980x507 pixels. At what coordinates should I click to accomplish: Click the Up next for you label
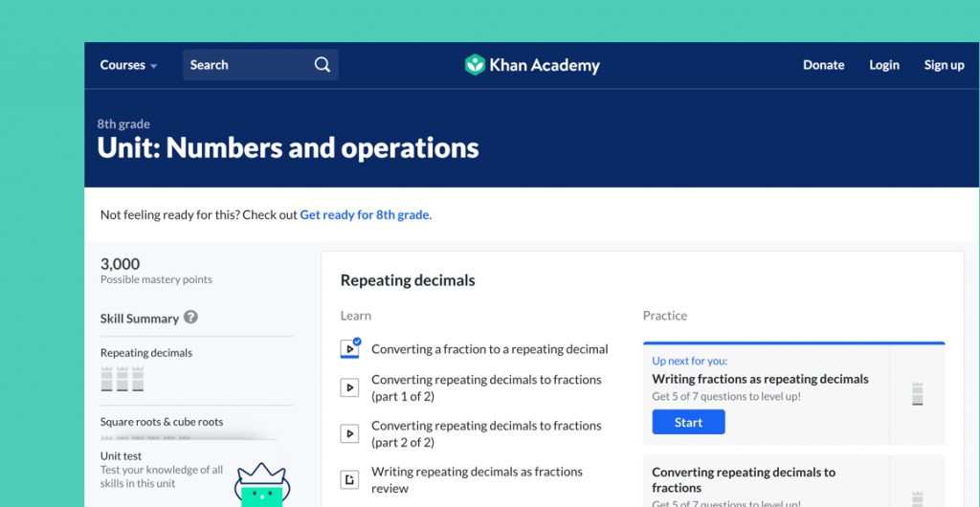pyautogui.click(x=689, y=361)
